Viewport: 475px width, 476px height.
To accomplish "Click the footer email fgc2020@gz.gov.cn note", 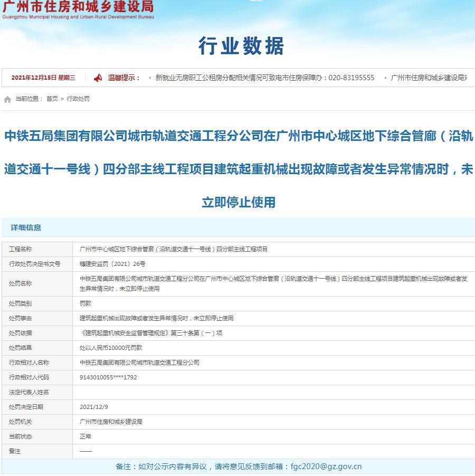I will pos(239,467).
